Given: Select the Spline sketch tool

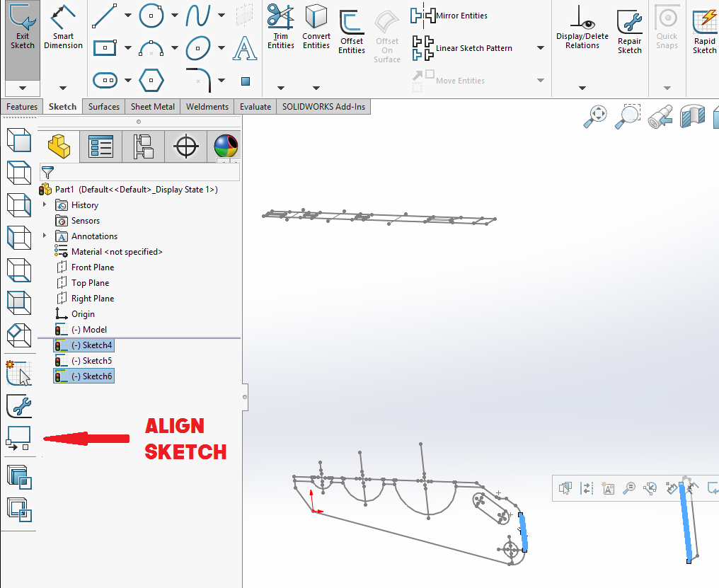Looking at the screenshot, I should tap(198, 16).
